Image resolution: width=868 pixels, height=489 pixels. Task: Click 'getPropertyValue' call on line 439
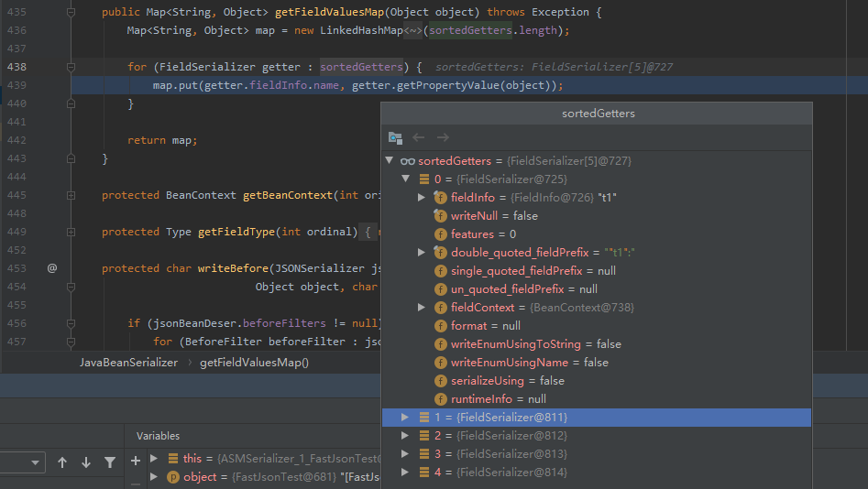[448, 85]
